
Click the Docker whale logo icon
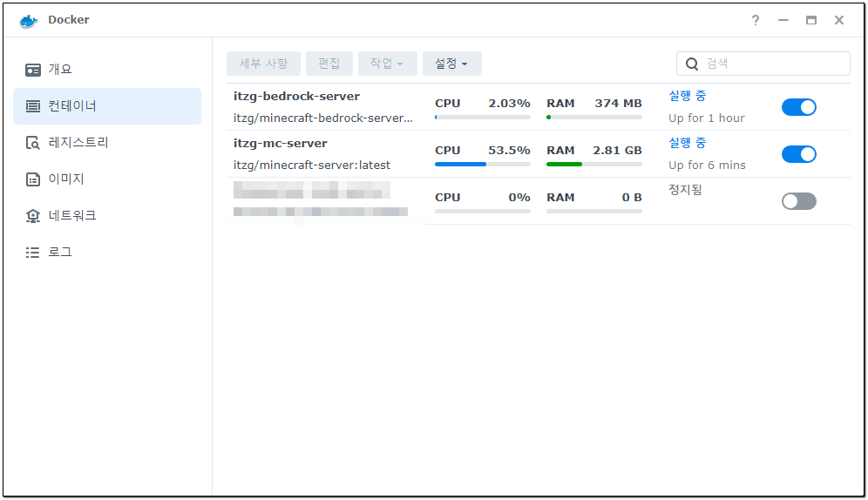point(28,20)
